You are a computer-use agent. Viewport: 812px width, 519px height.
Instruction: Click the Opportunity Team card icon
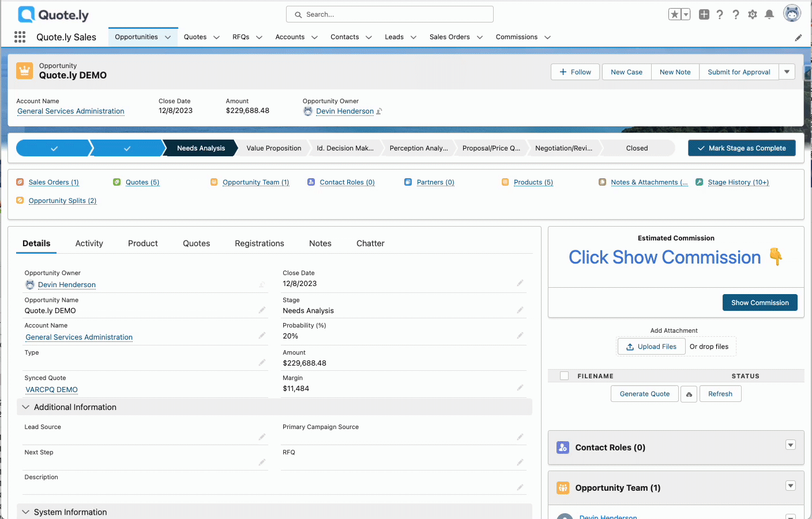point(563,488)
